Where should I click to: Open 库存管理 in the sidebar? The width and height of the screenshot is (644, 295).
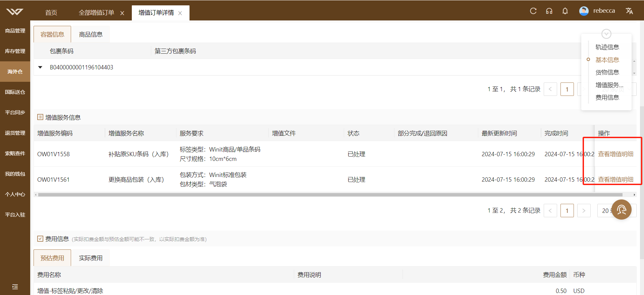click(x=15, y=51)
